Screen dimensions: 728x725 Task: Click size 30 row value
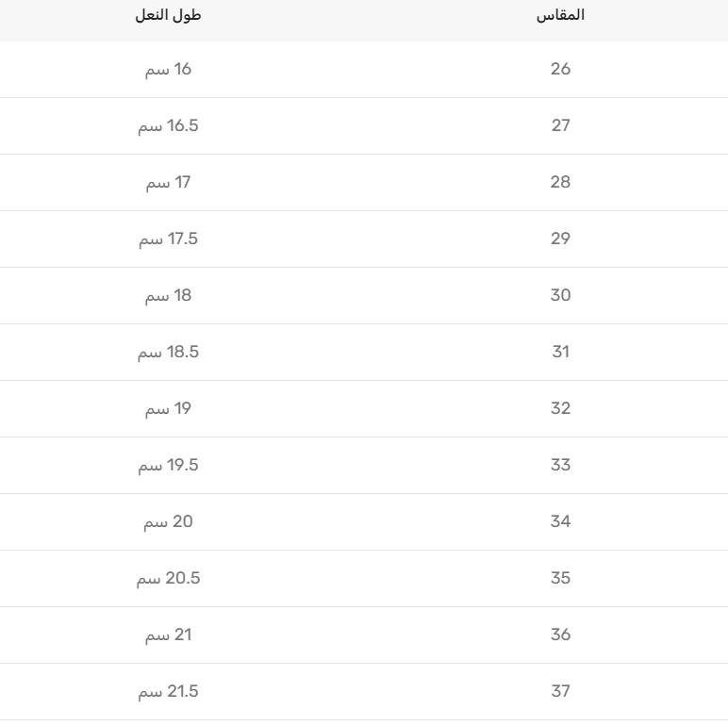pyautogui.click(x=560, y=295)
